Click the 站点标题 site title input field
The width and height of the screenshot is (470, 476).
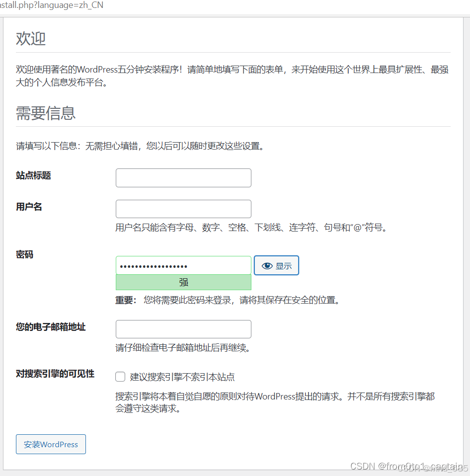tap(183, 178)
